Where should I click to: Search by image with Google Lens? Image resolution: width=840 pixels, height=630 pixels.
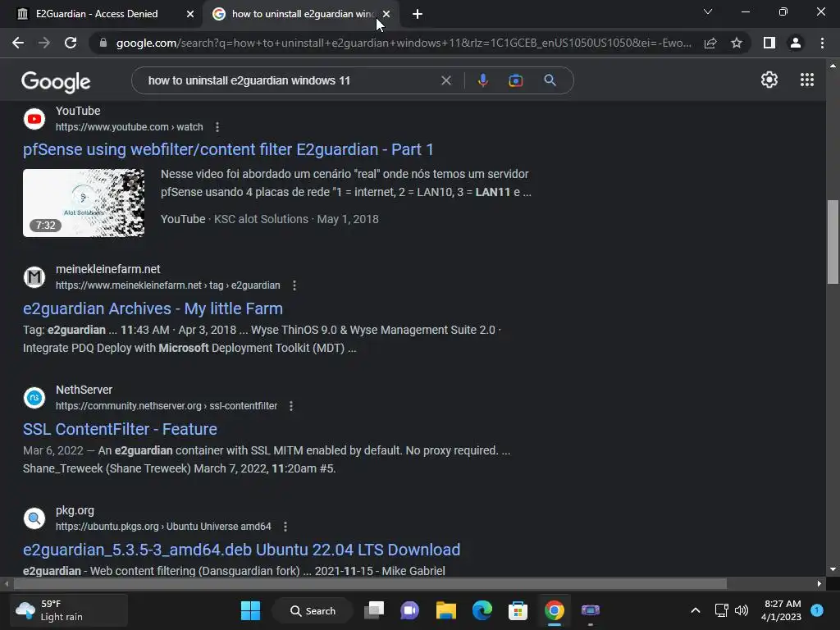click(x=516, y=80)
